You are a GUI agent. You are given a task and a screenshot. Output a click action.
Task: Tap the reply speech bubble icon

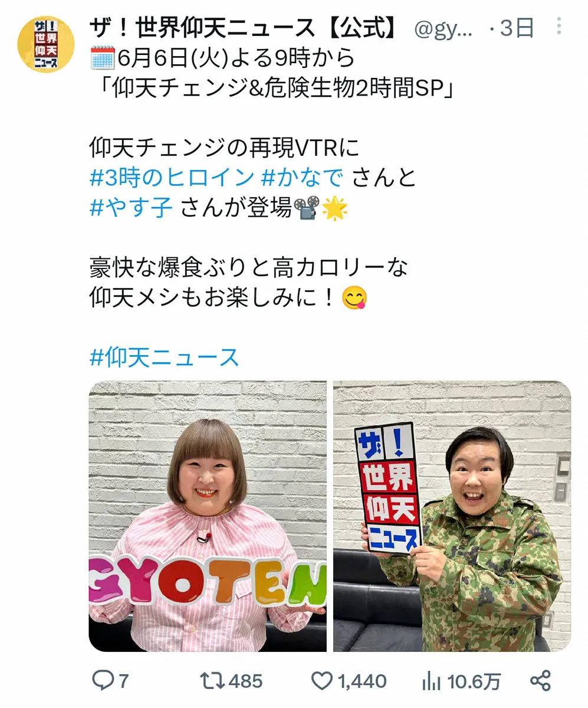(x=102, y=681)
